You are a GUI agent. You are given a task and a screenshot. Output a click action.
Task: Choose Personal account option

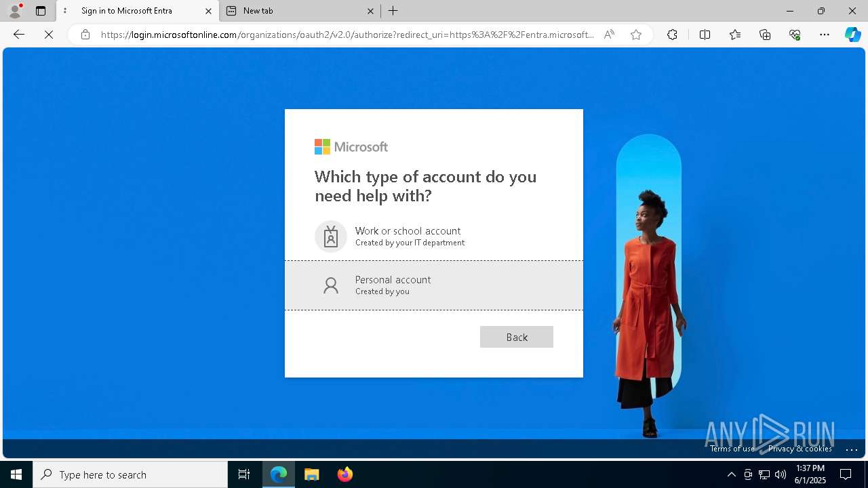click(434, 285)
